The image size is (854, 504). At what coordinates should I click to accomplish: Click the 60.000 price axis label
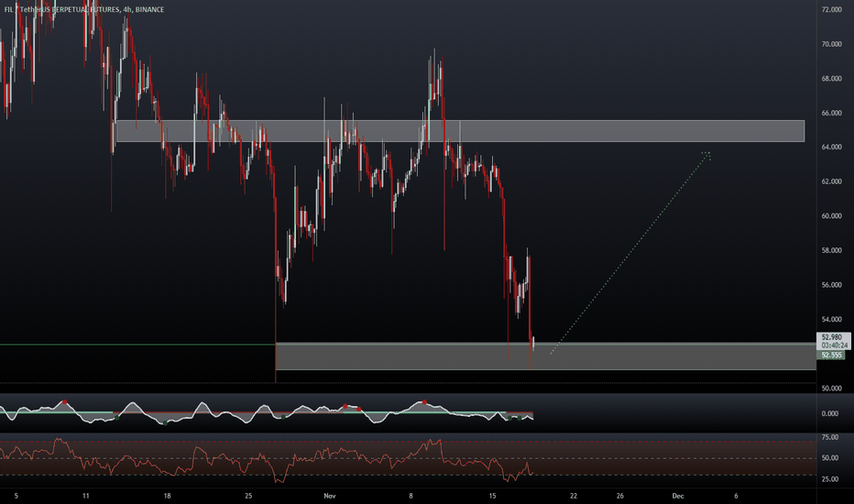tap(832, 215)
